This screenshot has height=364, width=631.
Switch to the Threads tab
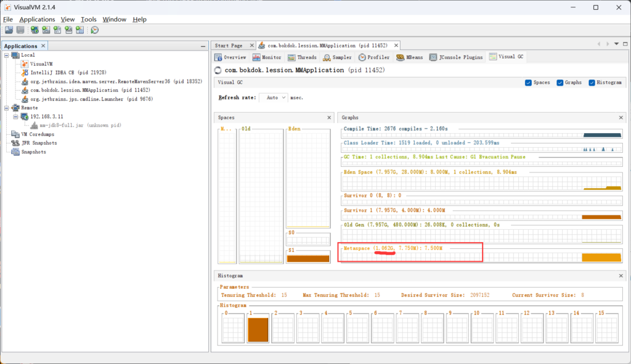(x=302, y=57)
